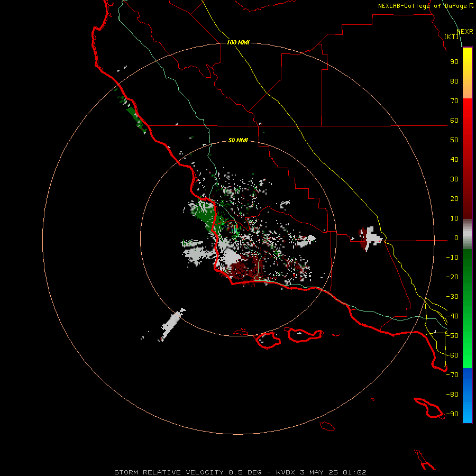
Task: Click the 0 value on velocity scale
Action: [456, 238]
